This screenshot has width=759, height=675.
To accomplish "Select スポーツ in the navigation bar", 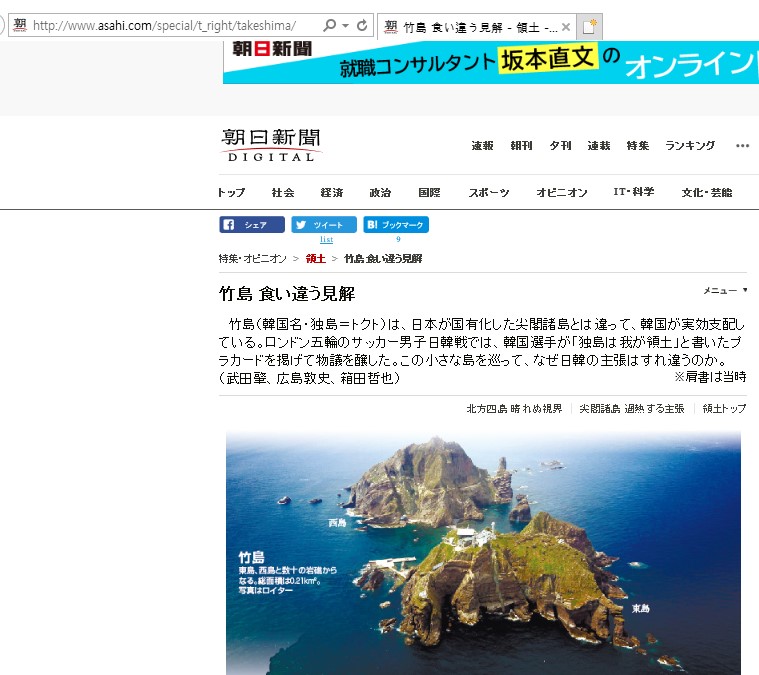I will 489,192.
